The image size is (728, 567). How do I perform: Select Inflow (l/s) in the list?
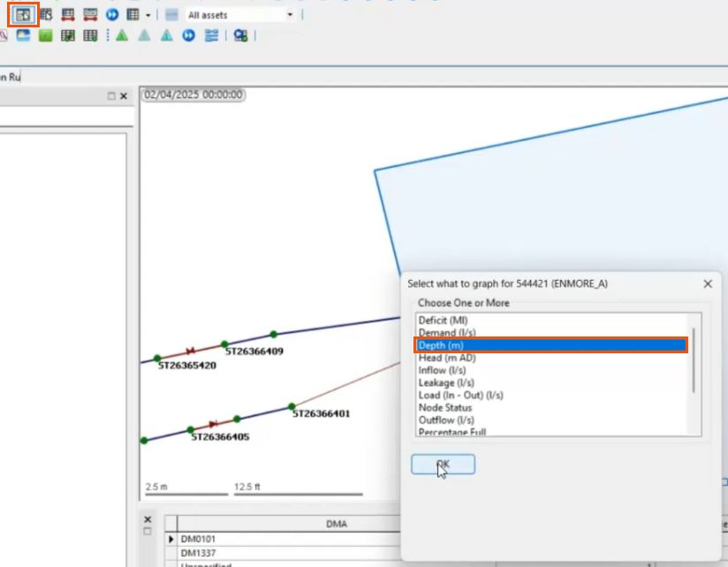(x=442, y=370)
